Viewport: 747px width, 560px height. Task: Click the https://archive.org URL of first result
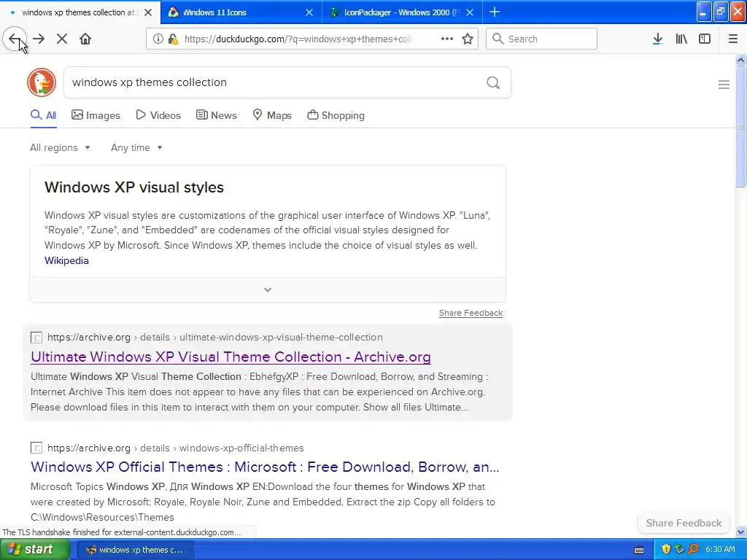point(89,337)
